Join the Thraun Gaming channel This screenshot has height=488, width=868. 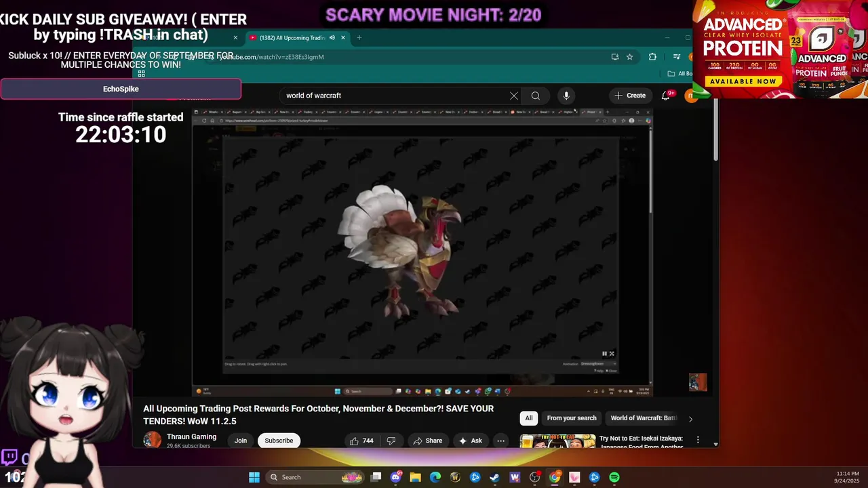(241, 441)
